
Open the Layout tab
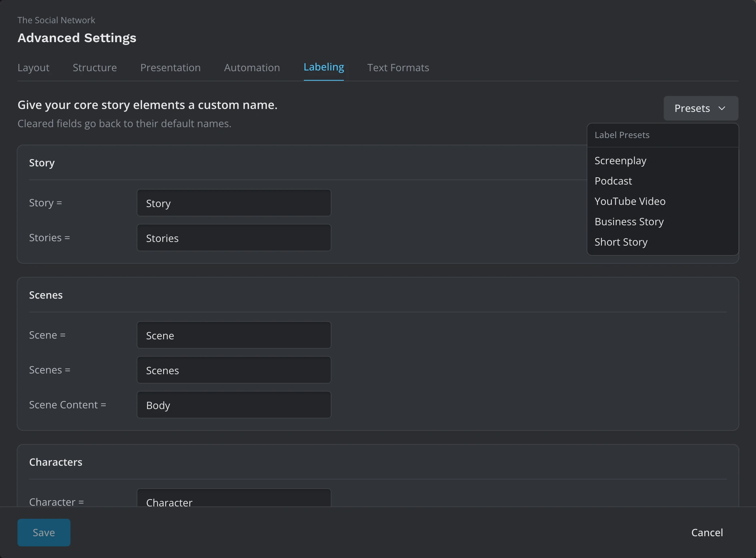pos(33,68)
